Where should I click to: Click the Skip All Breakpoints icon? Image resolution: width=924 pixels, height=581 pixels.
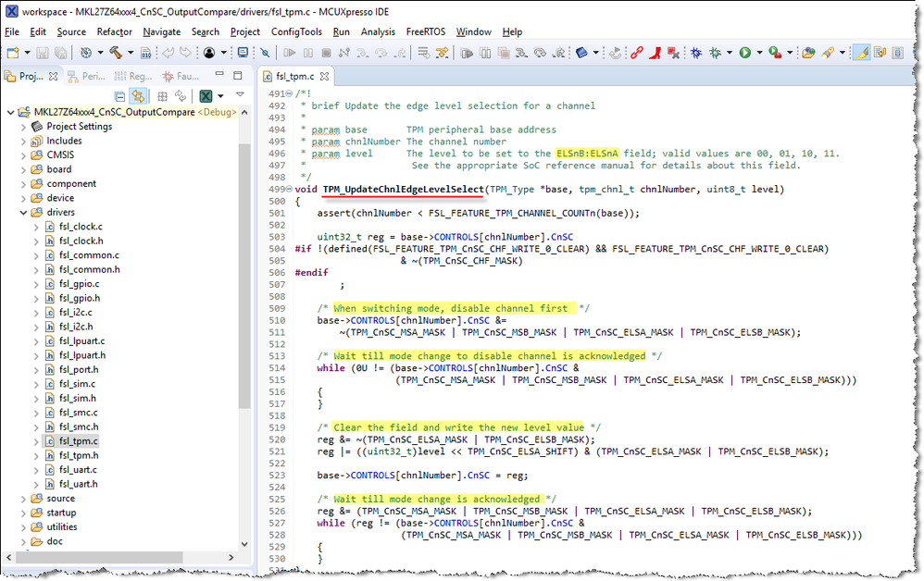[x=265, y=53]
